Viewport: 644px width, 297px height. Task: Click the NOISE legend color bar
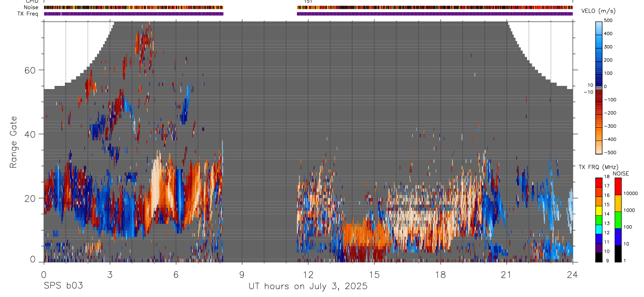(x=617, y=219)
